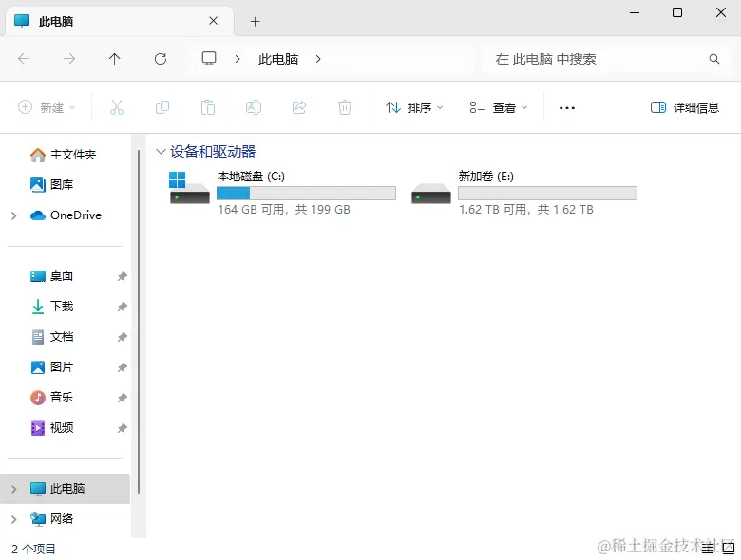Click the E: drive usage bar
The height and width of the screenshot is (560, 741).
point(548,193)
